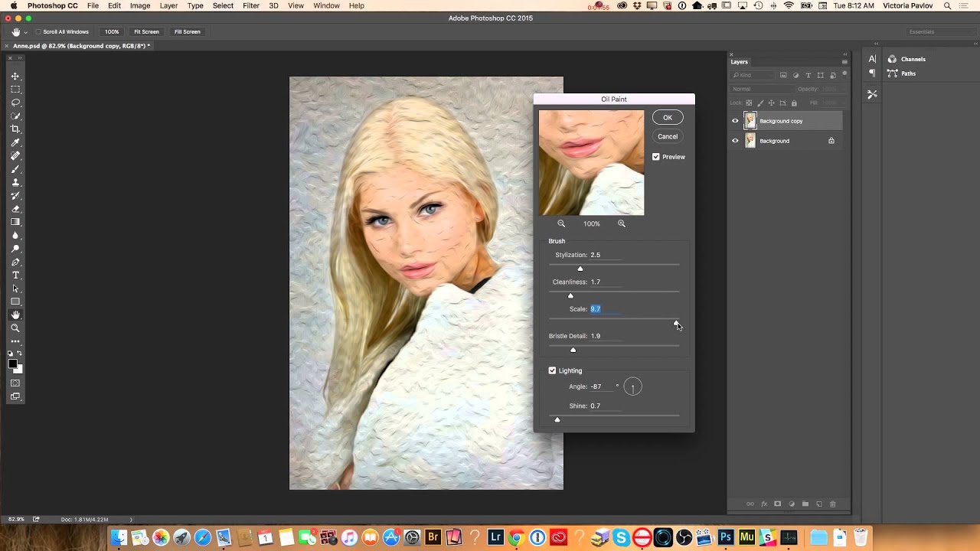The width and height of the screenshot is (980, 551).
Task: Open the Image menu
Action: tap(140, 5)
